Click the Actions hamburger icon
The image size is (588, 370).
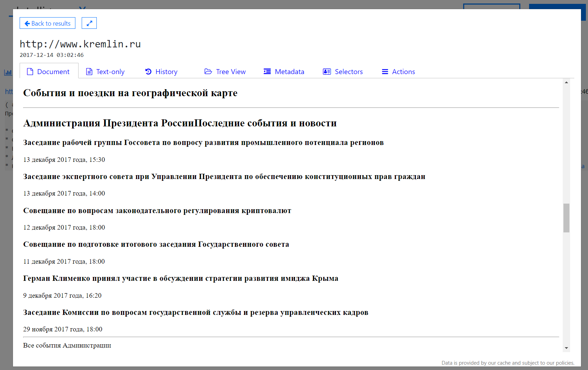(x=385, y=72)
